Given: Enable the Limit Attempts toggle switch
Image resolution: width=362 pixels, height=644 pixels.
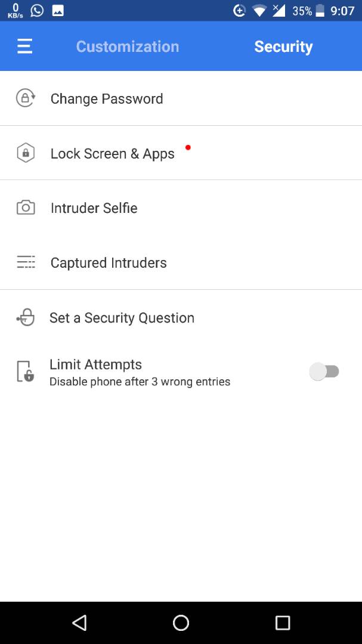Looking at the screenshot, I should 324,371.
